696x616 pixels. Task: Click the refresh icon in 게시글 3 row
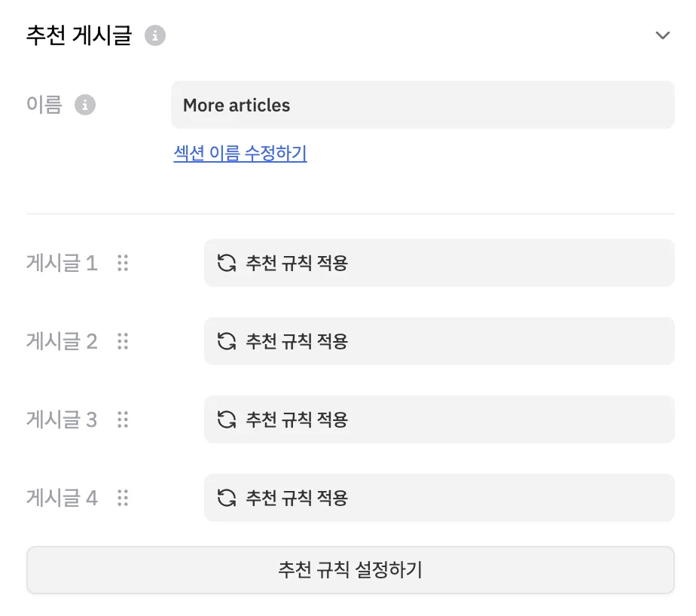pyautogui.click(x=226, y=419)
